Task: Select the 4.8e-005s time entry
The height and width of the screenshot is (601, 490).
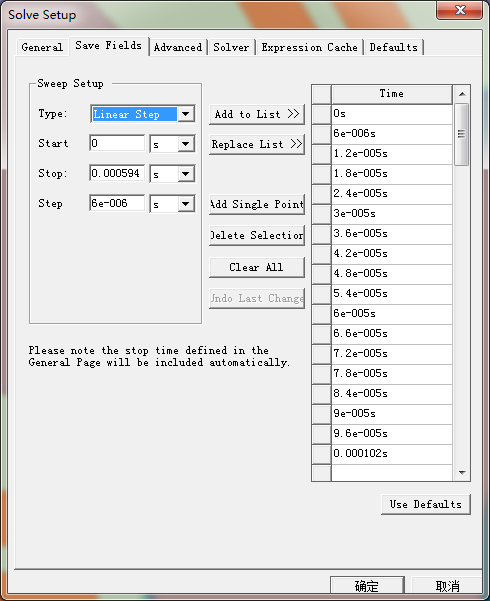Action: [x=392, y=274]
